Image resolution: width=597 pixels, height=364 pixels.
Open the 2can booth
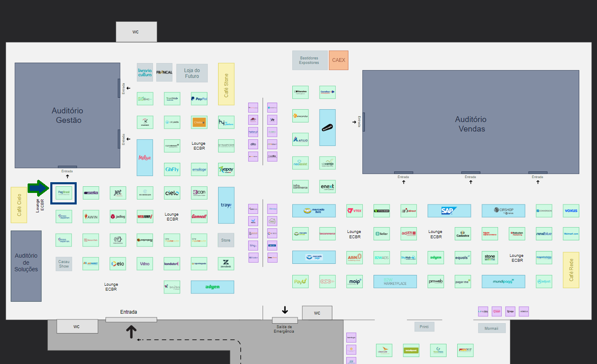[199, 193]
